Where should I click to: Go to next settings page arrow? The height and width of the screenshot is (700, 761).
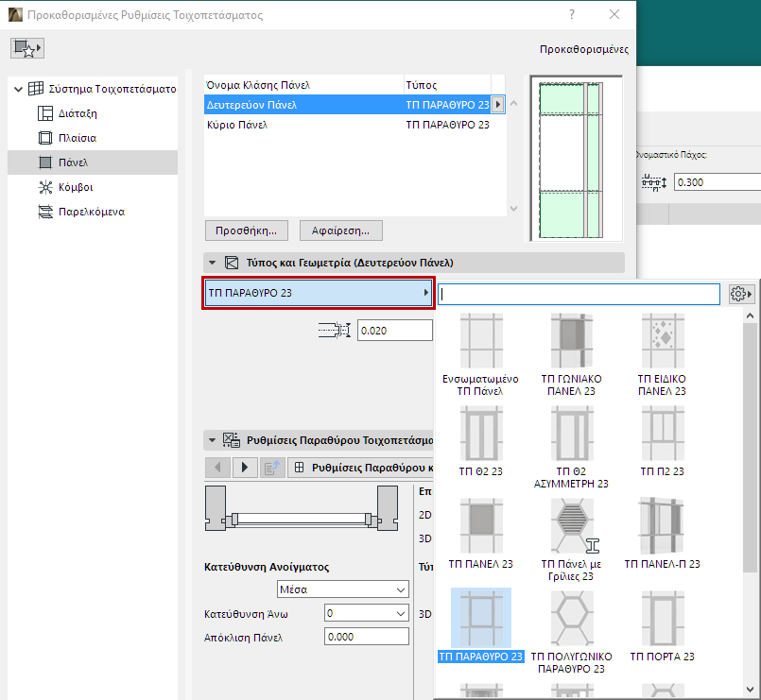(x=245, y=468)
